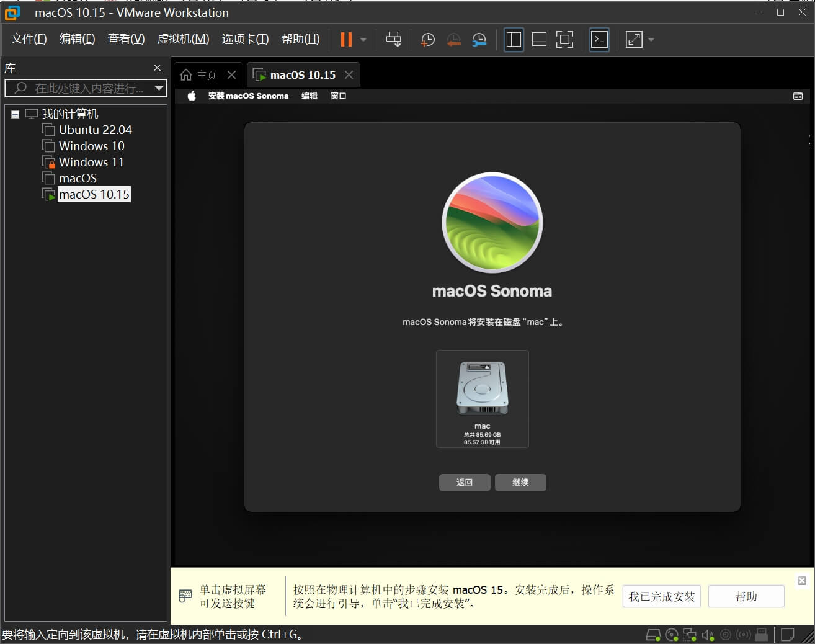Take a snapshot of the virtual machine
Screen dimensions: 815x644
pyautogui.click(x=427, y=40)
